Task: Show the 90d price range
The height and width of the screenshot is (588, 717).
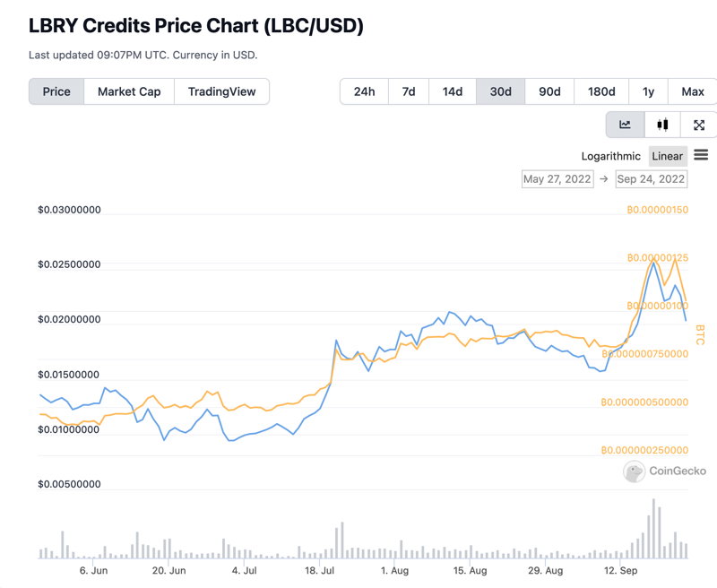Action: [x=549, y=91]
